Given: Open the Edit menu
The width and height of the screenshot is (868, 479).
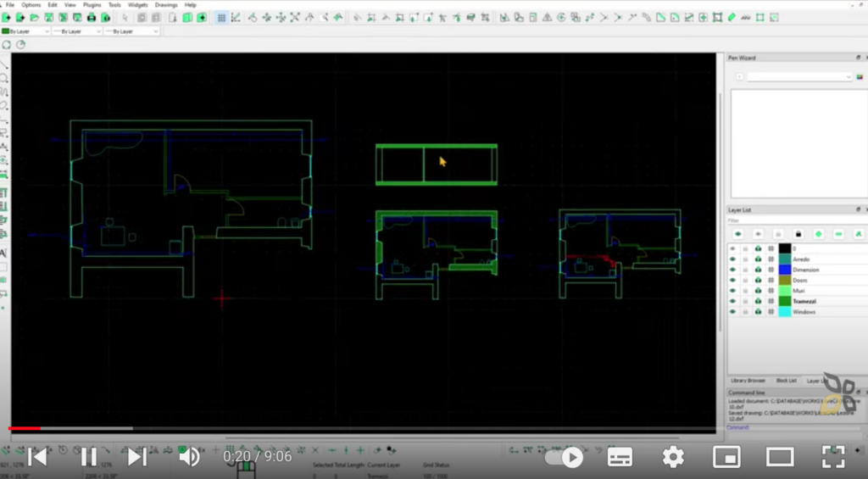Looking at the screenshot, I should [53, 5].
